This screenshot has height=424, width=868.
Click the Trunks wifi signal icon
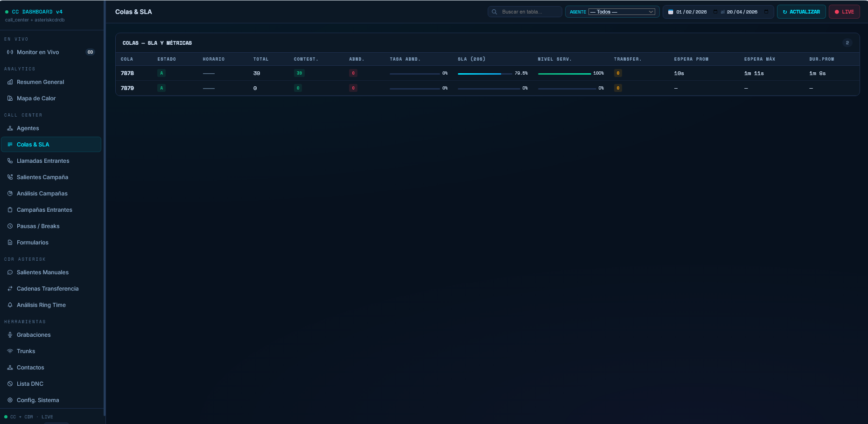(10, 351)
